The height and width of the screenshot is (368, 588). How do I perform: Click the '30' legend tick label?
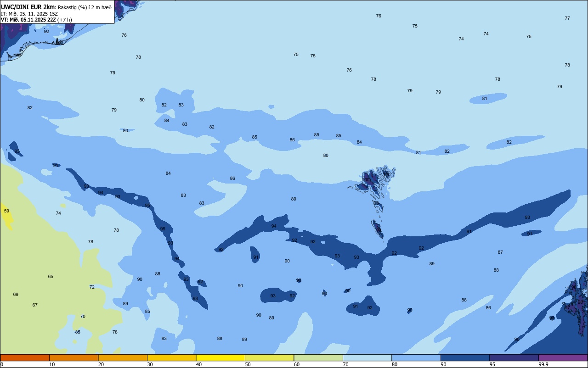coord(150,364)
